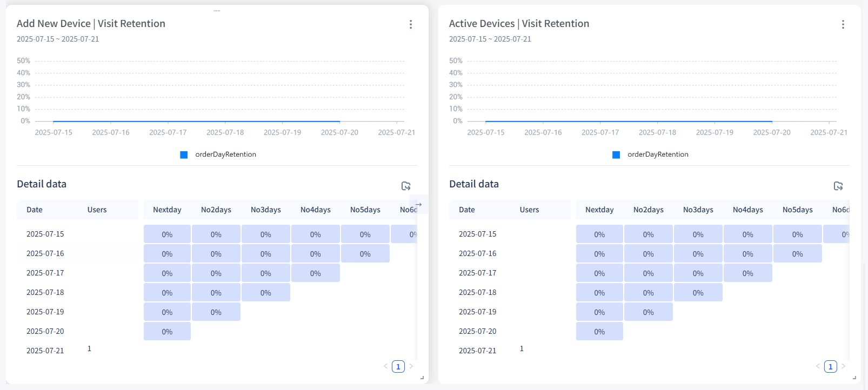Viewport: 868px width, 390px height.
Task: Open the Active Devices panel's three-dot menu
Action: (x=843, y=24)
